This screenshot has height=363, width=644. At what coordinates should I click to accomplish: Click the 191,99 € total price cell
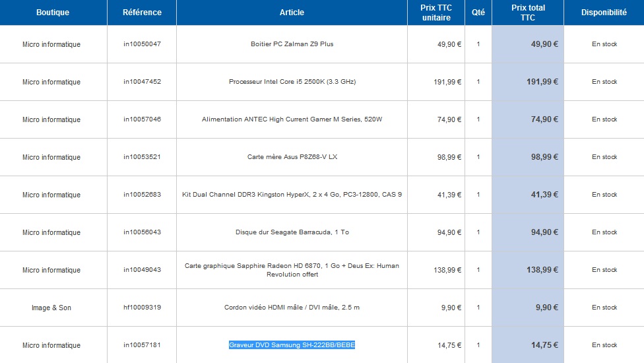point(528,82)
